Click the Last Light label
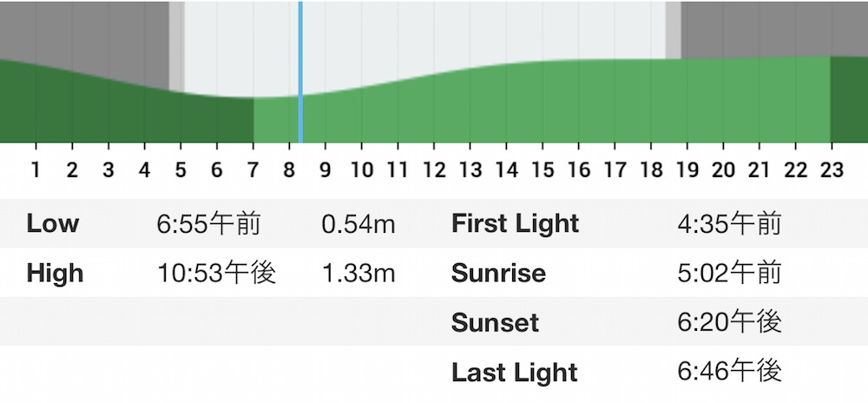This screenshot has width=868, height=403. tap(514, 373)
